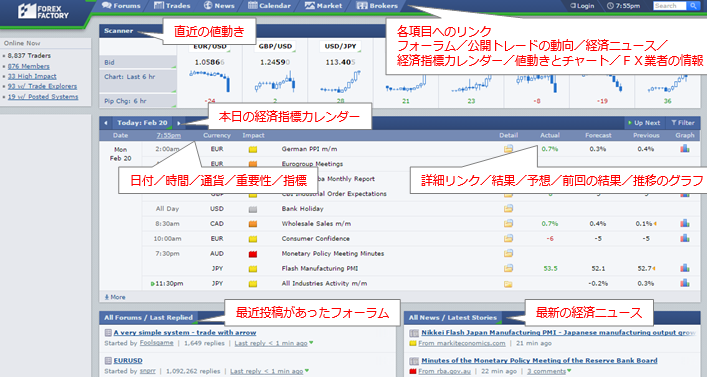Click the GBP/USD pair label
The image size is (707, 377).
pyautogui.click(x=275, y=46)
